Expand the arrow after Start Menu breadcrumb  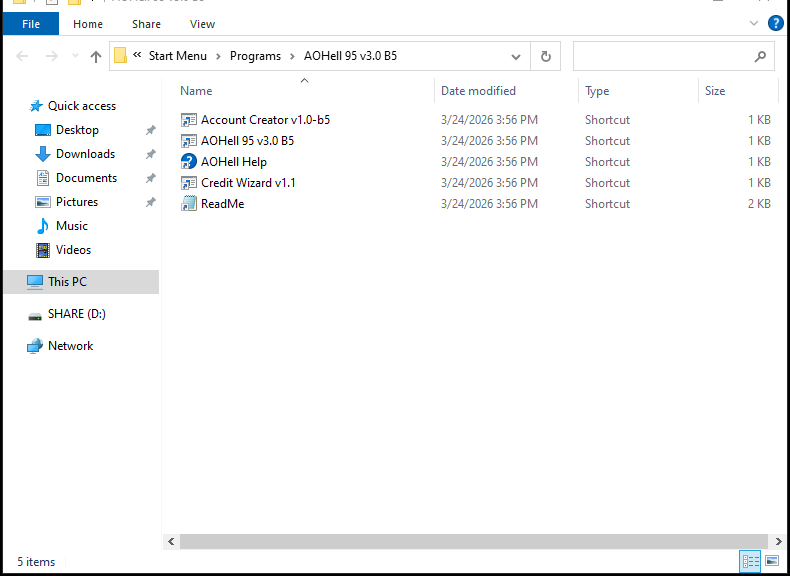pyautogui.click(x=219, y=56)
